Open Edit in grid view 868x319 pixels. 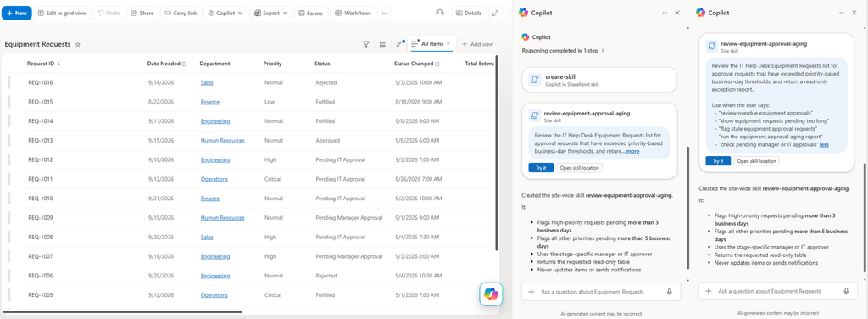point(62,13)
